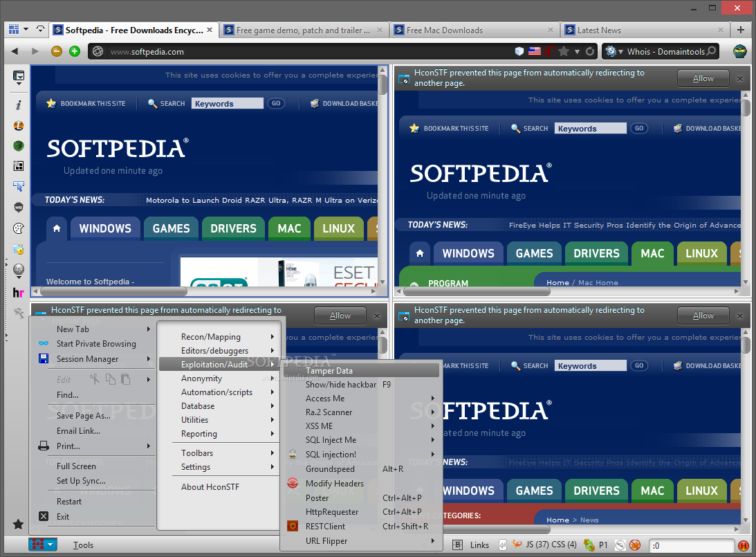The width and height of the screenshot is (756, 557).
Task: Open the bookmark star dropdown arrow
Action: (x=577, y=52)
